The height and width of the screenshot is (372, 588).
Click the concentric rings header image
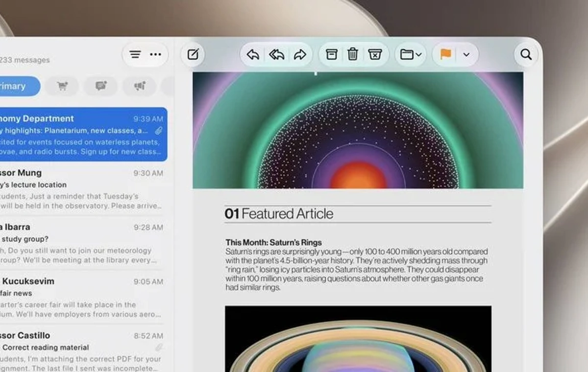pyautogui.click(x=358, y=130)
